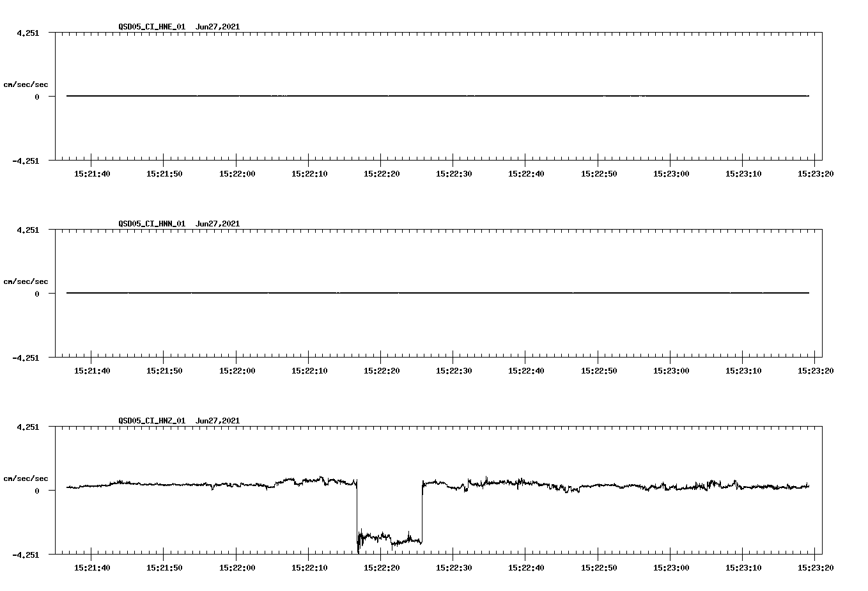868x591 pixels.
Task: Click 15:23:10 time label under HNZ plot
Action: [743, 567]
